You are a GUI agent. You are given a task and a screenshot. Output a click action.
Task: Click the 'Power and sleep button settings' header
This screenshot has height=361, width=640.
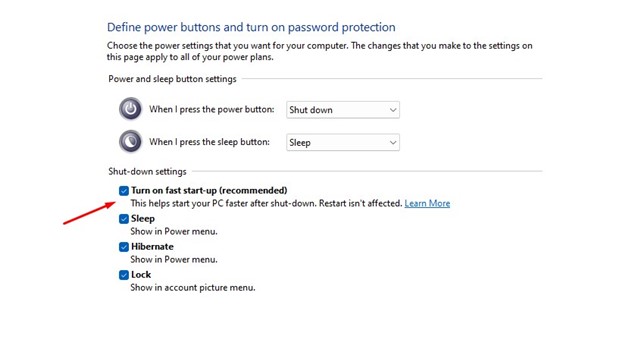(172, 79)
